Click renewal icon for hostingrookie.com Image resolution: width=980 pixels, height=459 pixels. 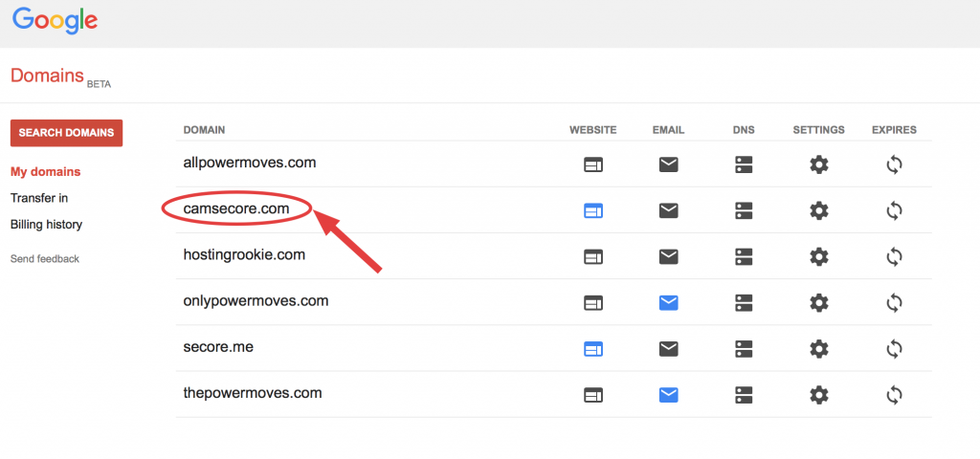point(895,256)
